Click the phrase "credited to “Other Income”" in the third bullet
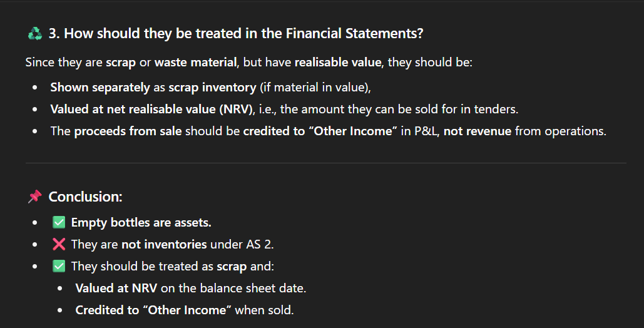644x328 pixels. [321, 131]
